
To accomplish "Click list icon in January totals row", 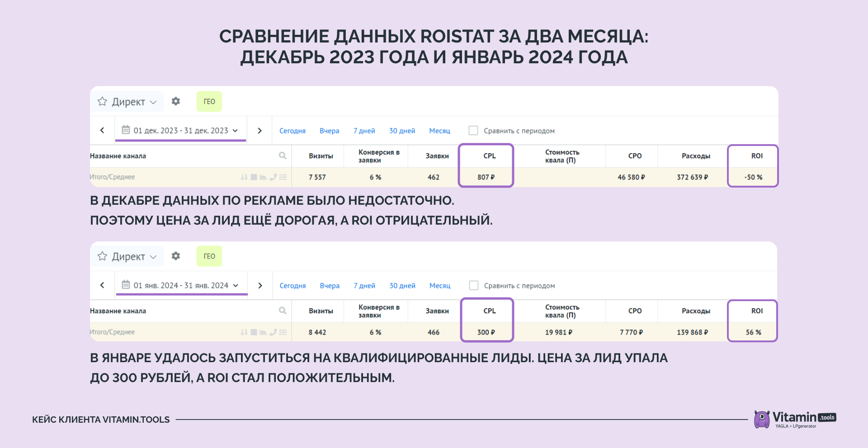I will [283, 332].
